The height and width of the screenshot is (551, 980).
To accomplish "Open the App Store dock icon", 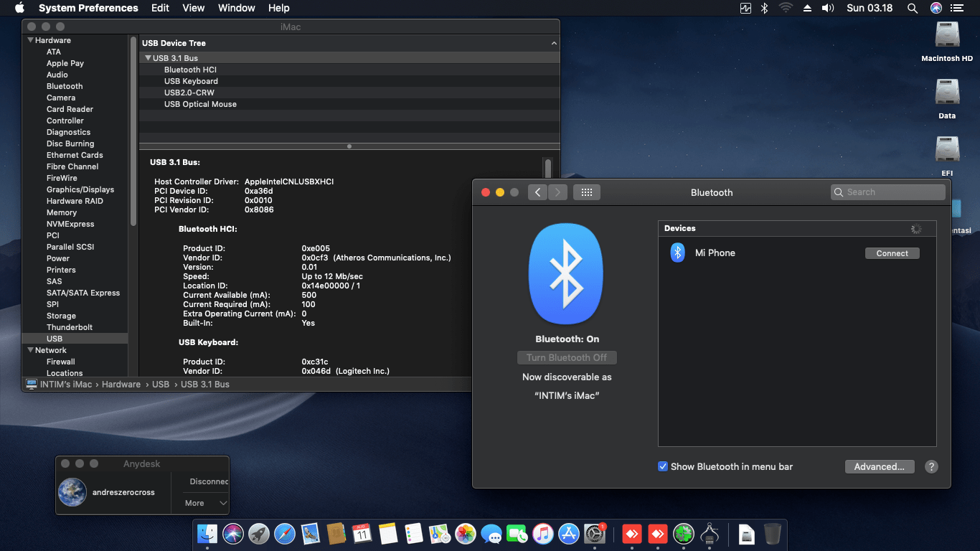I will coord(568,534).
